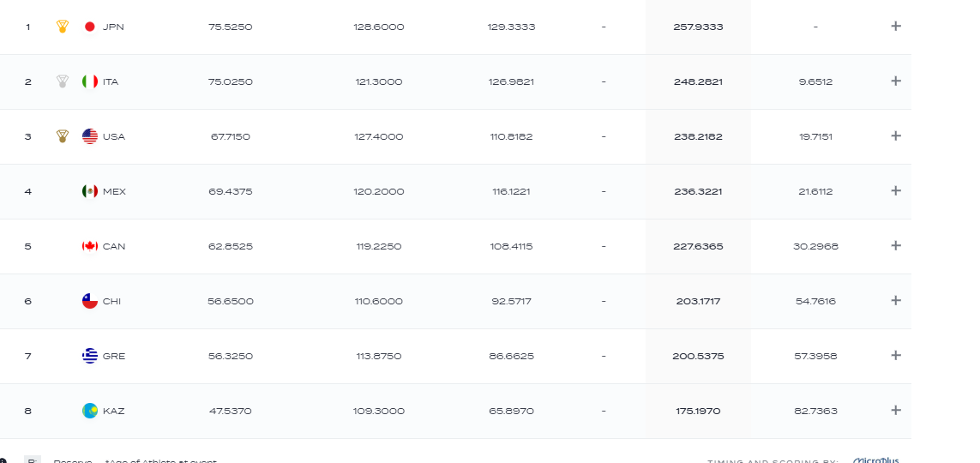The image size is (980, 463).
Task: Expand the CHI row plus icon
Action: coord(896,301)
